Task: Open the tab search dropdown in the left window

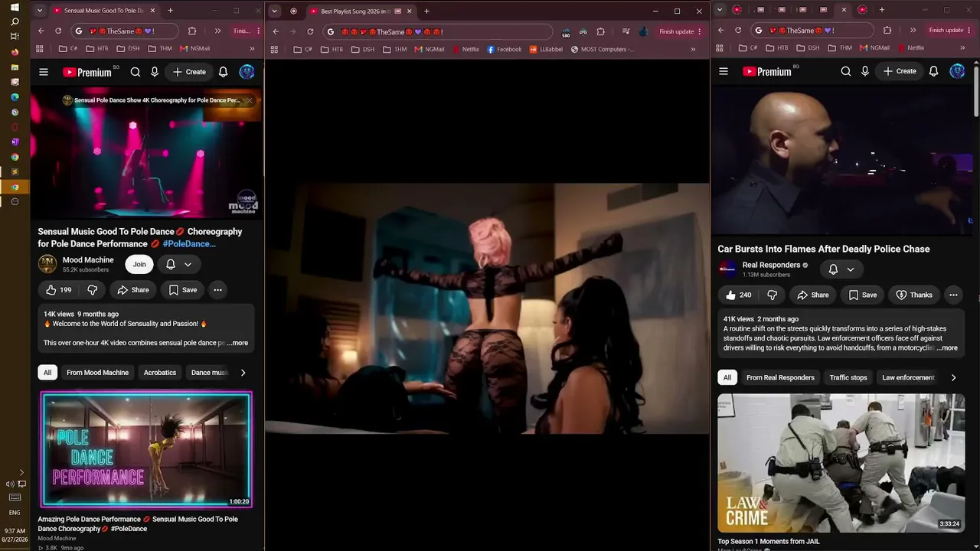Action: (40, 11)
